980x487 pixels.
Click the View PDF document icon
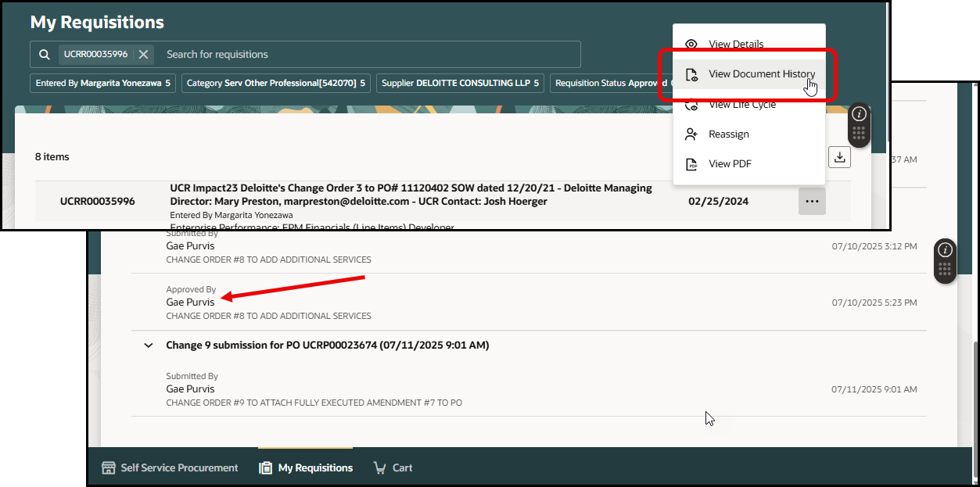pyautogui.click(x=692, y=163)
